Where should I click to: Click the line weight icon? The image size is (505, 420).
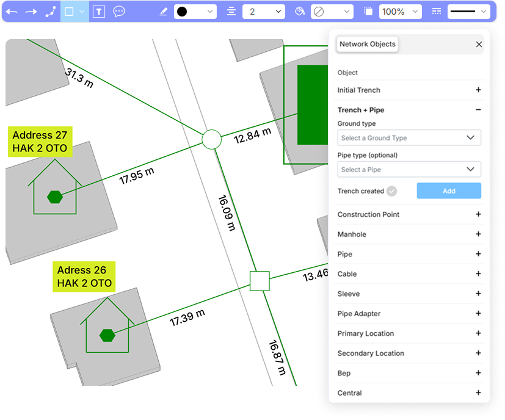(231, 12)
